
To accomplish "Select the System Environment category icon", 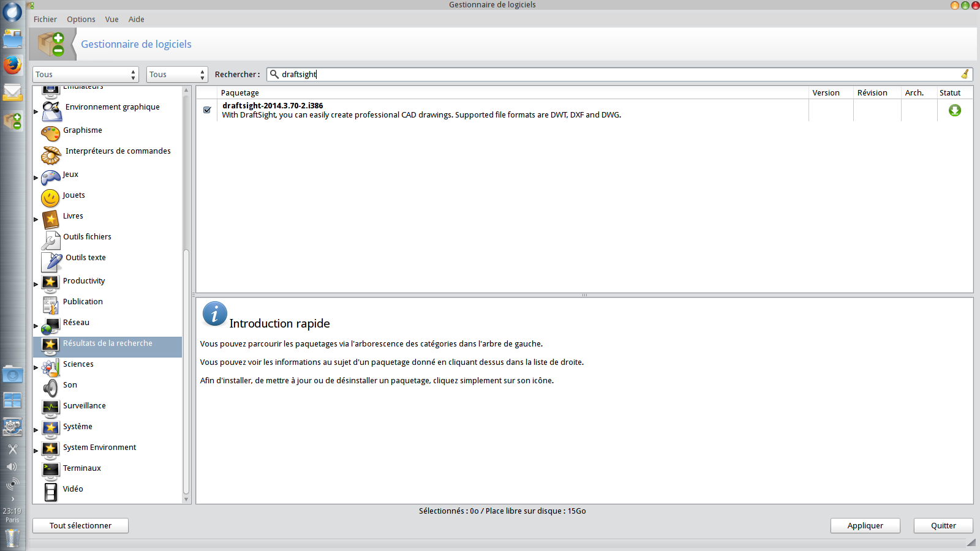I will coord(50,450).
